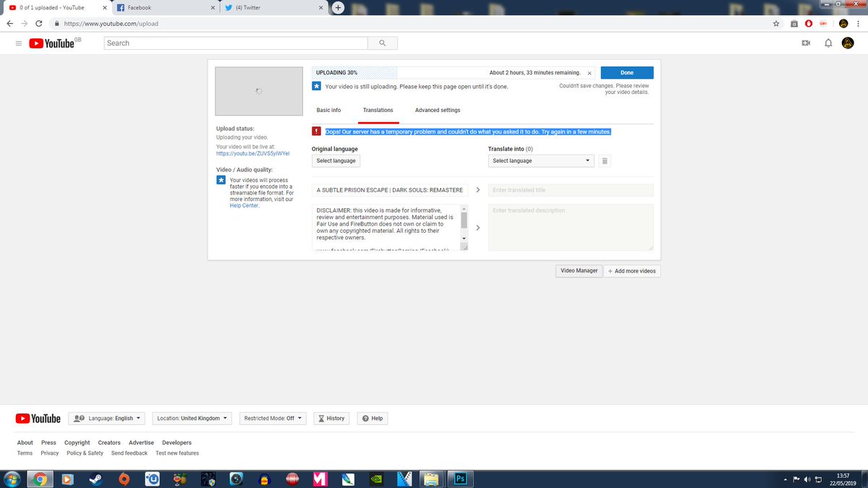Open the YouTube account avatar menu
The height and width of the screenshot is (488, 868).
coord(848,43)
